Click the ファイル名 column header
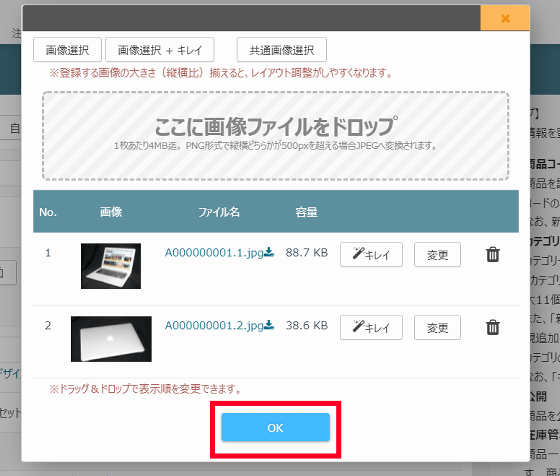The width and height of the screenshot is (560, 476). (x=219, y=212)
